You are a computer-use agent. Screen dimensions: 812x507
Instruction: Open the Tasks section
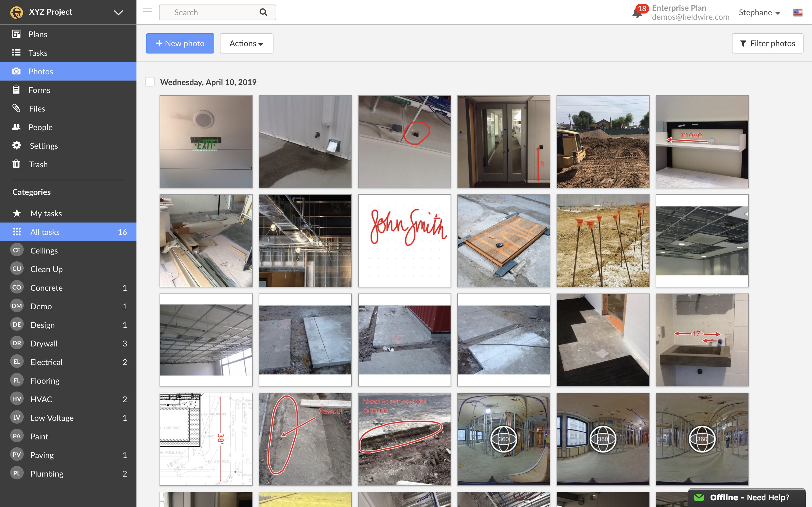(x=38, y=53)
